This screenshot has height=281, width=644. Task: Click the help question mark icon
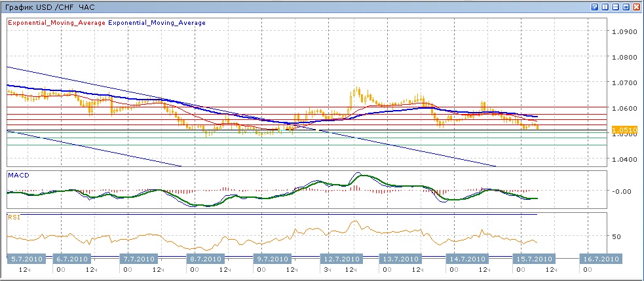595,7
